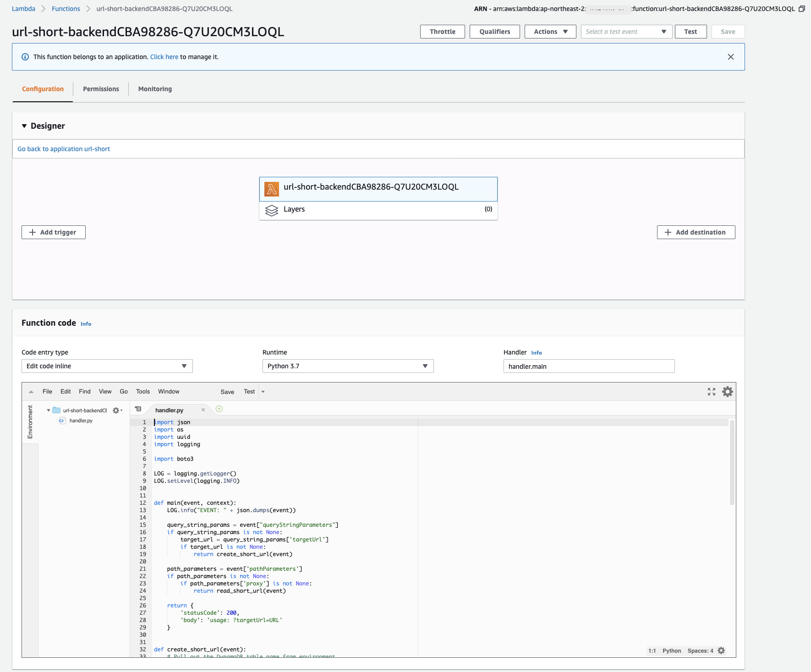Image resolution: width=811 pixels, height=672 pixels.
Task: Click the tab list icon beside handler.py
Action: coord(138,409)
